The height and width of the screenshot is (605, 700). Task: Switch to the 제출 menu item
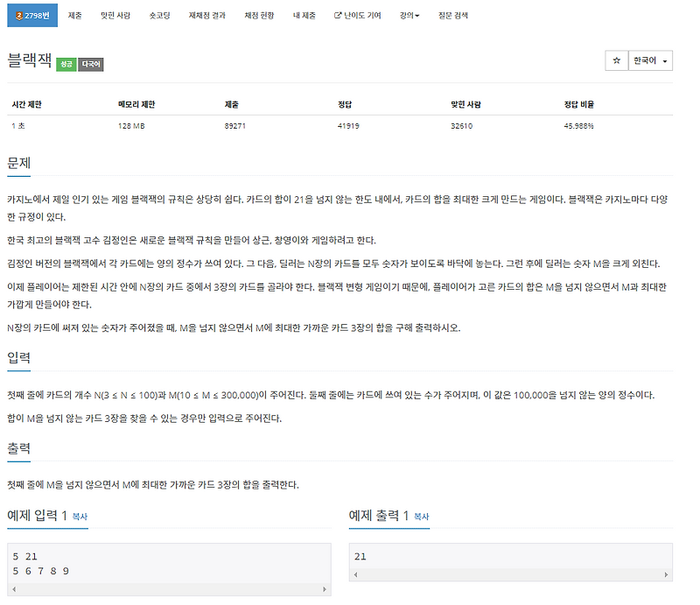point(75,14)
